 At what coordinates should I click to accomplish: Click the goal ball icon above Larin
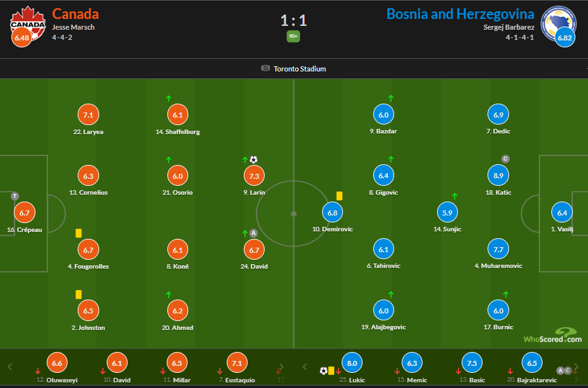click(253, 160)
